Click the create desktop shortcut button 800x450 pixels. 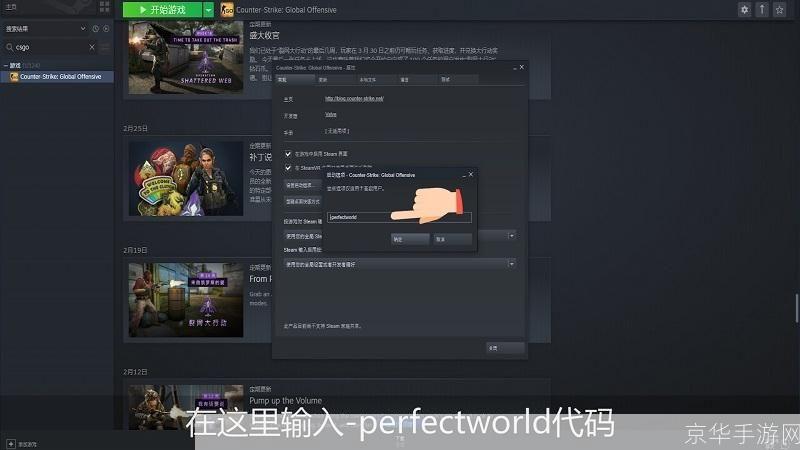(303, 202)
